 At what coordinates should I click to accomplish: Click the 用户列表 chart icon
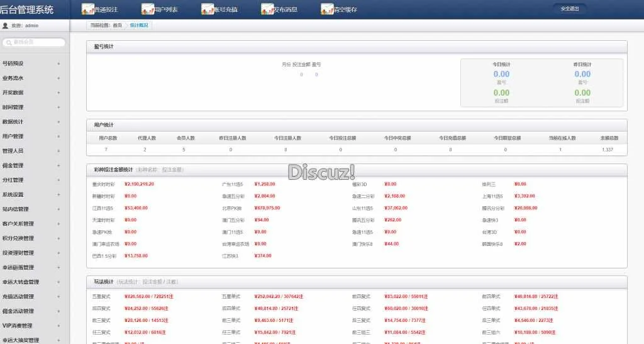148,9
